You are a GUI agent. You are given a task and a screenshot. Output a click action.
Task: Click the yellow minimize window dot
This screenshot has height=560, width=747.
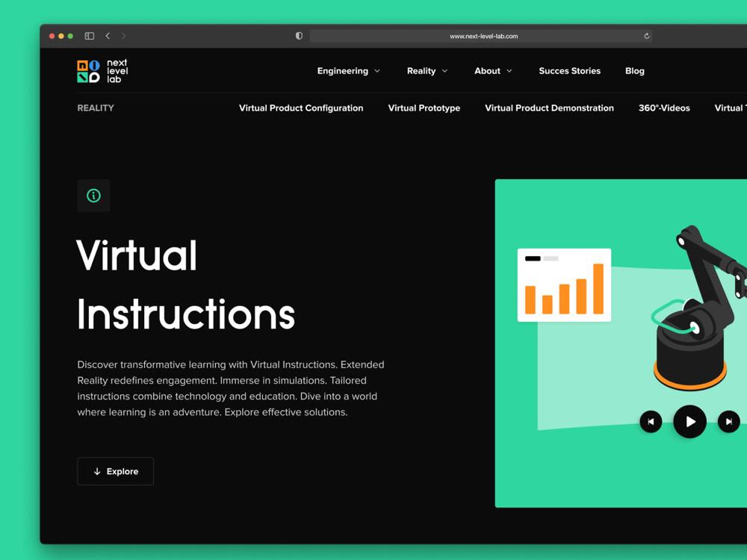pyautogui.click(x=61, y=36)
